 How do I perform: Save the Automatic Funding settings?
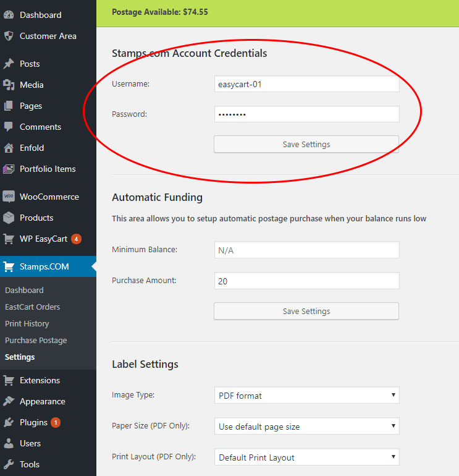tap(306, 311)
